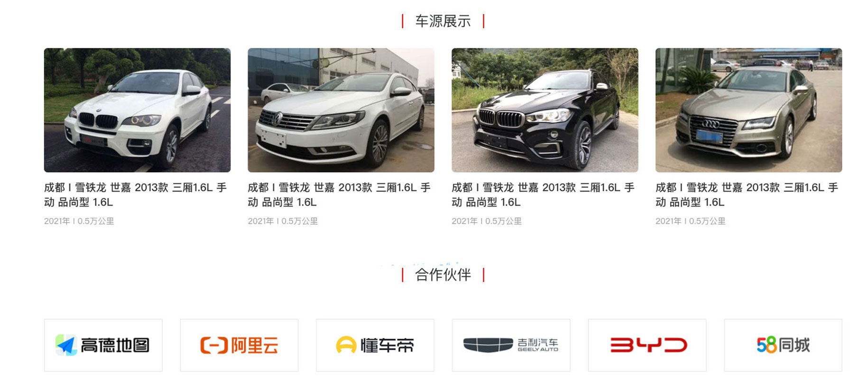Open the BYD partner logo
The width and height of the screenshot is (868, 388).
click(x=647, y=345)
